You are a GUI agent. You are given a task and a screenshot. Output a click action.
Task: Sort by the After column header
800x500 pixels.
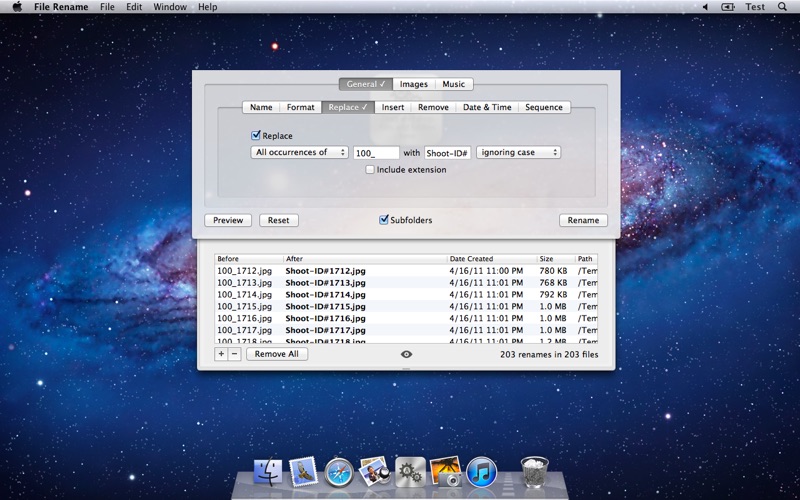point(365,259)
